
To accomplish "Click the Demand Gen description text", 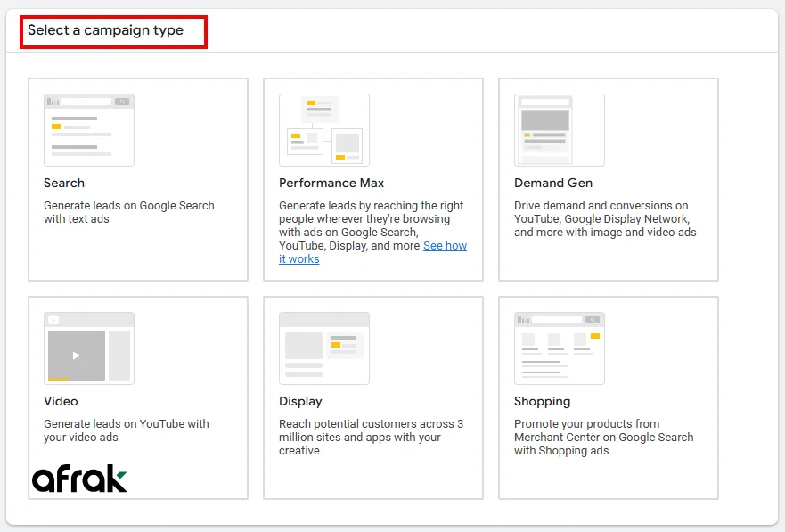I will [604, 218].
